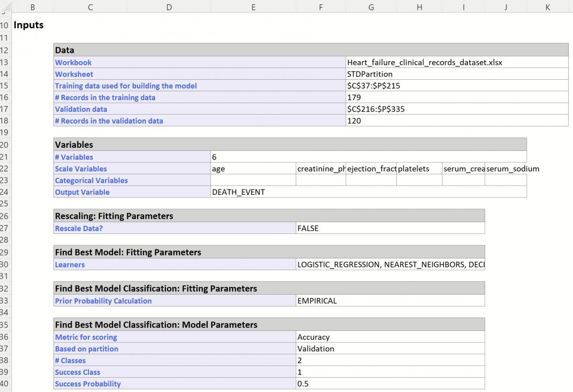
Task: Click the bold Inputs heading cell
Action: coord(29,25)
